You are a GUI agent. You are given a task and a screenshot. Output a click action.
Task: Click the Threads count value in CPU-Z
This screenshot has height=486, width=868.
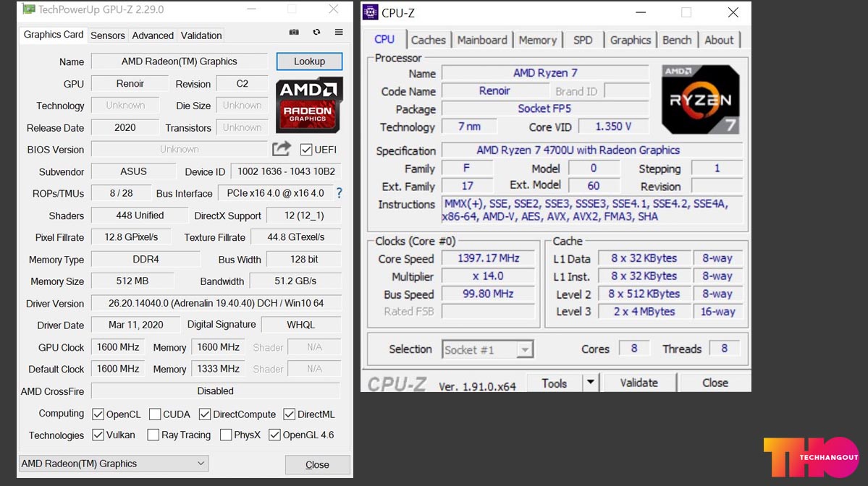coord(724,349)
